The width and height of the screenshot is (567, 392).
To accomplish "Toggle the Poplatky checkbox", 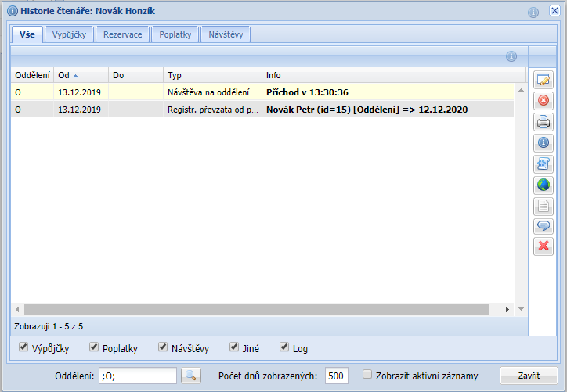I will click(x=94, y=347).
